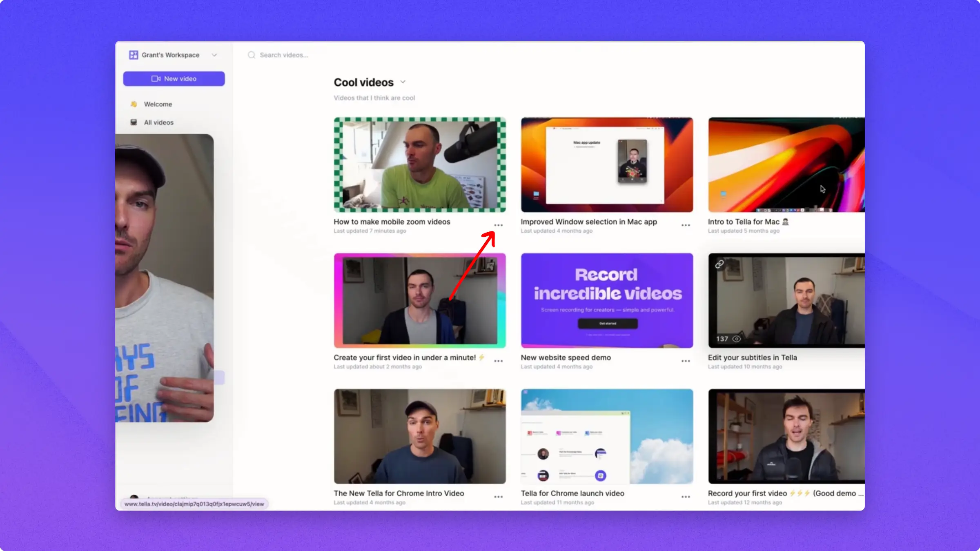Click title 'Edit your subtitles in Tella'
Image resolution: width=980 pixels, height=551 pixels.
(753, 358)
